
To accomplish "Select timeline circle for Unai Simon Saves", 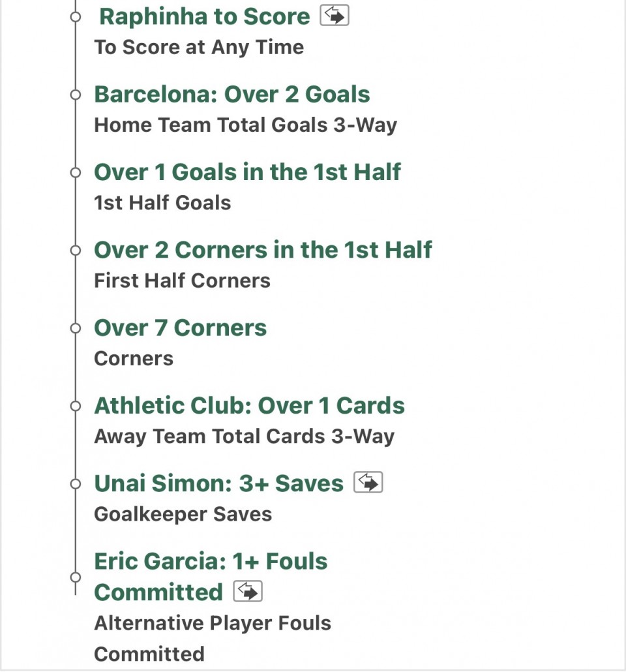I will click(x=76, y=484).
